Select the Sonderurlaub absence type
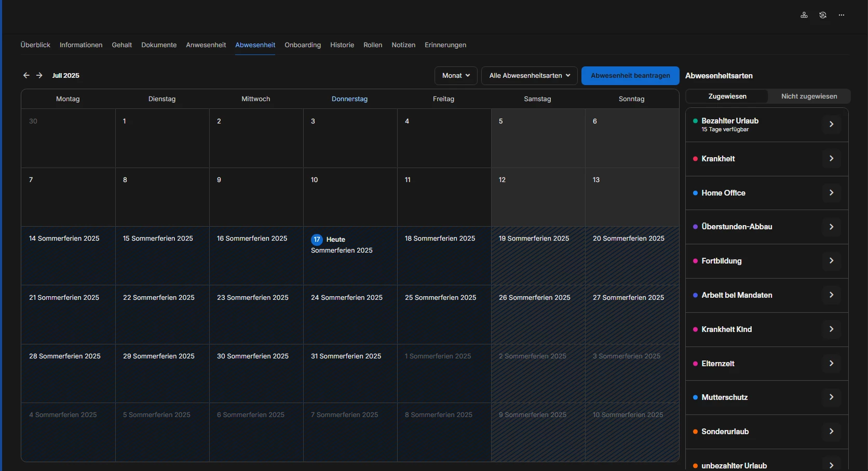The image size is (868, 471). (725, 432)
